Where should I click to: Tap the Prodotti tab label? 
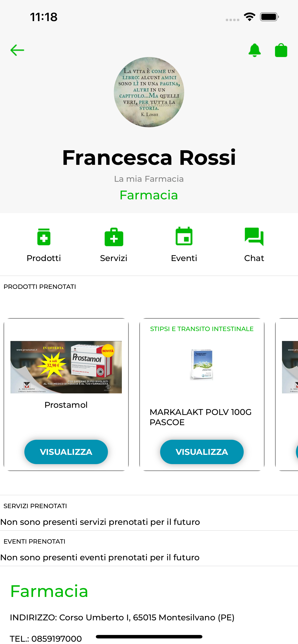point(44,258)
